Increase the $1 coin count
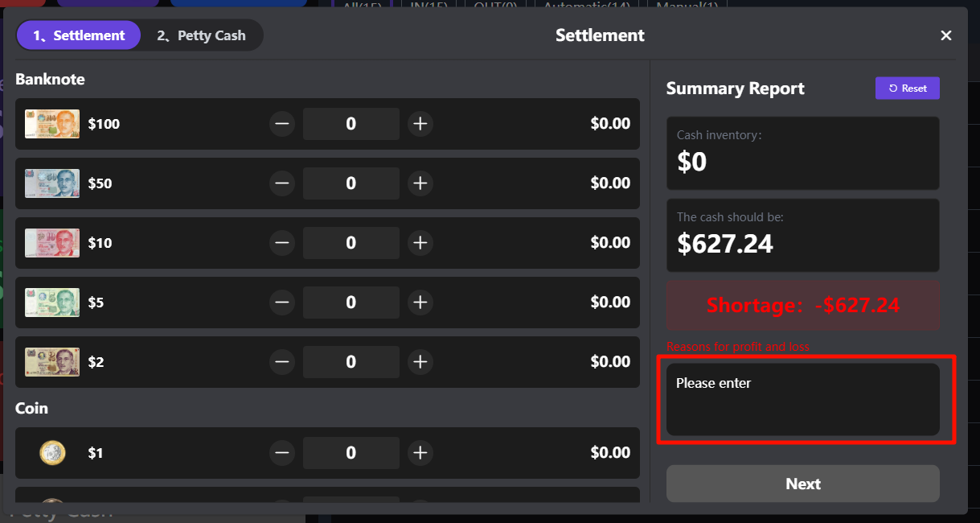This screenshot has width=980, height=523. point(420,453)
